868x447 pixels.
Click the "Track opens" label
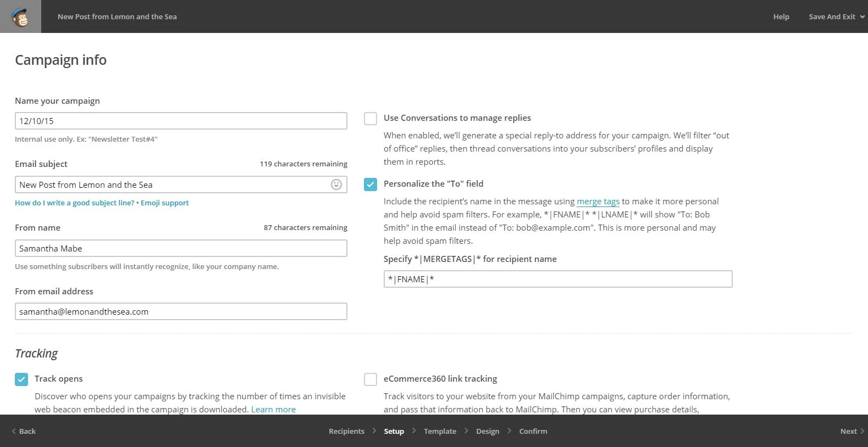coord(58,379)
